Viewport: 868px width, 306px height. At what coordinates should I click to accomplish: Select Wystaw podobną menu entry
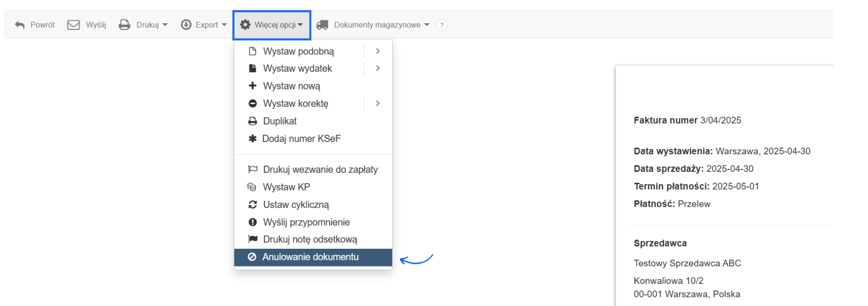298,51
